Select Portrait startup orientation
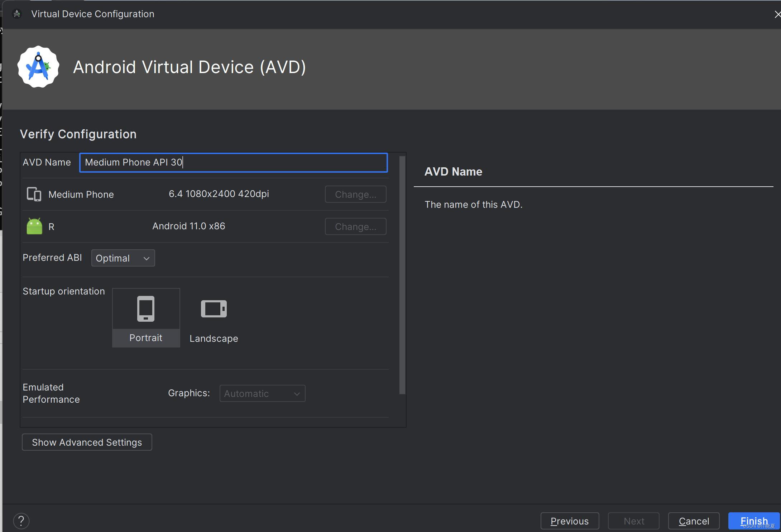Screen dimensions: 781x532 [146, 337]
